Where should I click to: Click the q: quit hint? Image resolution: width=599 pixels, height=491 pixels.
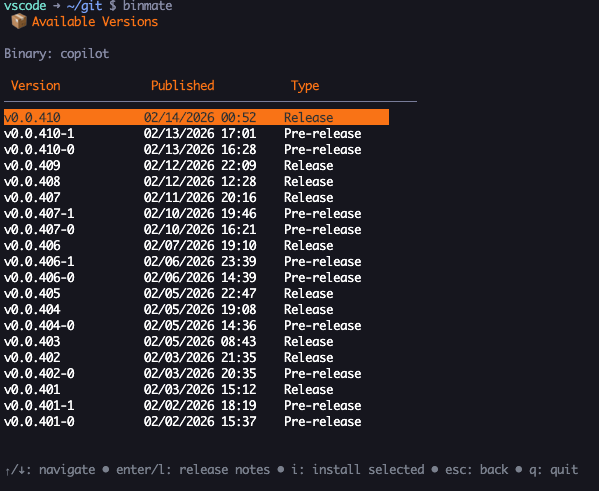554,470
